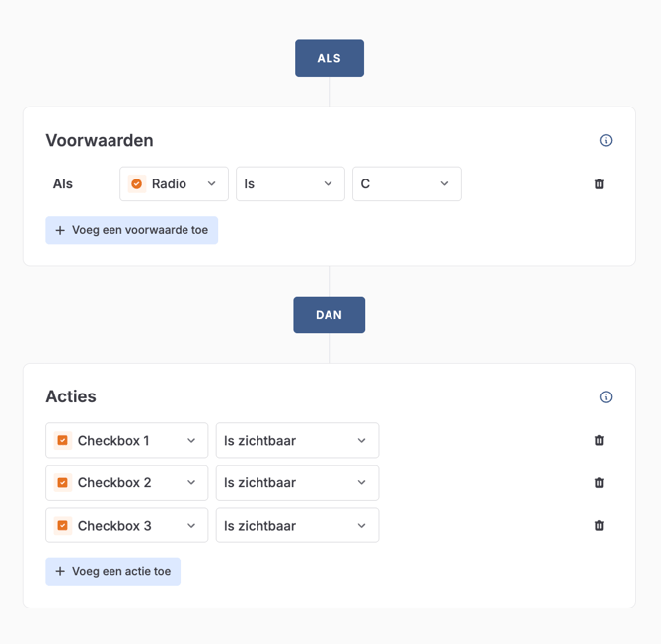
Task: Expand the value dropdown showing C
Action: [x=406, y=184]
